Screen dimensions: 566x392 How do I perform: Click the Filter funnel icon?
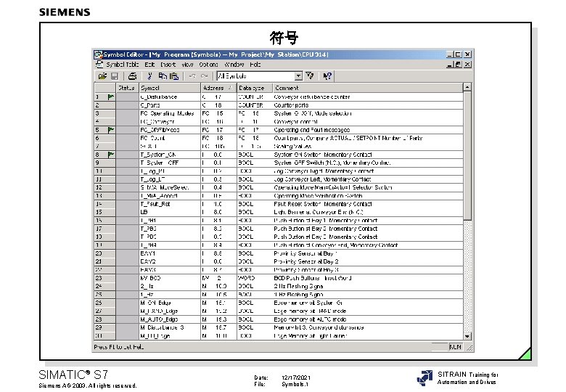coord(310,75)
